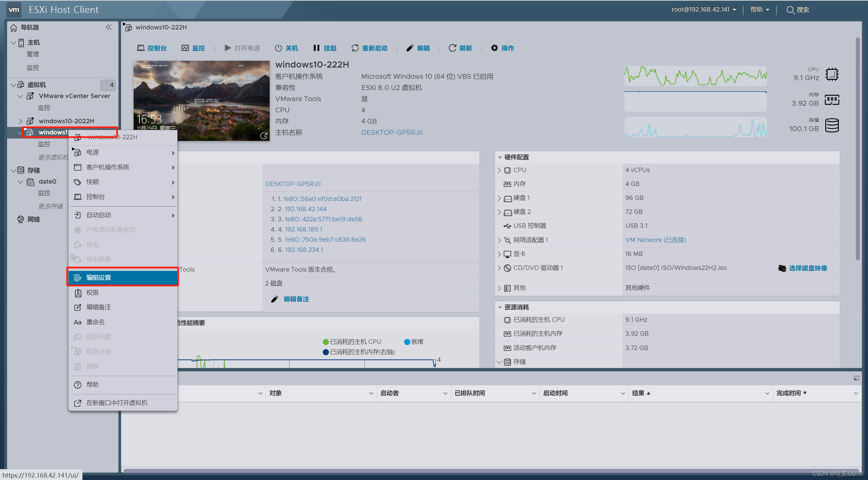Click the VM console preview thumbnail
The width and height of the screenshot is (868, 480).
(x=201, y=101)
